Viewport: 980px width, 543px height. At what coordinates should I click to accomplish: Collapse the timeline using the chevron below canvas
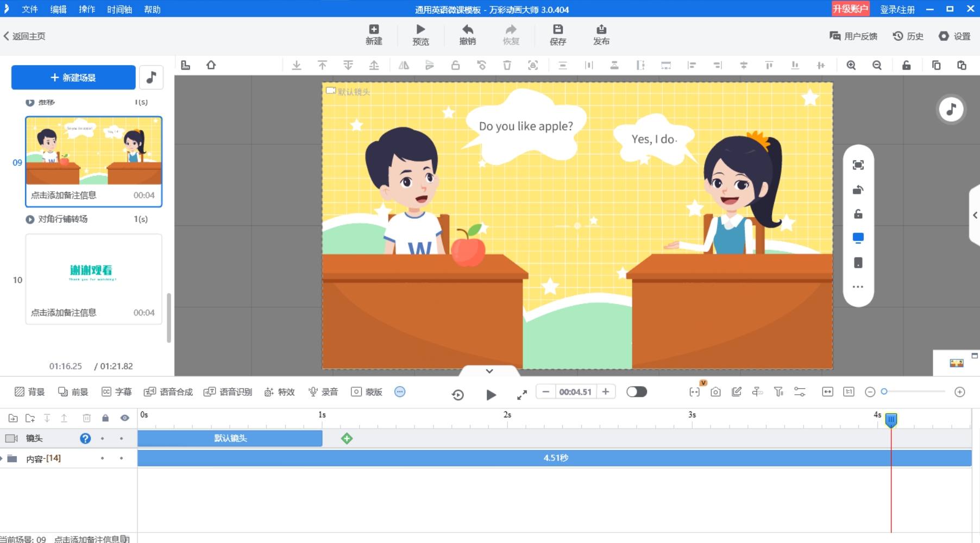pyautogui.click(x=489, y=371)
